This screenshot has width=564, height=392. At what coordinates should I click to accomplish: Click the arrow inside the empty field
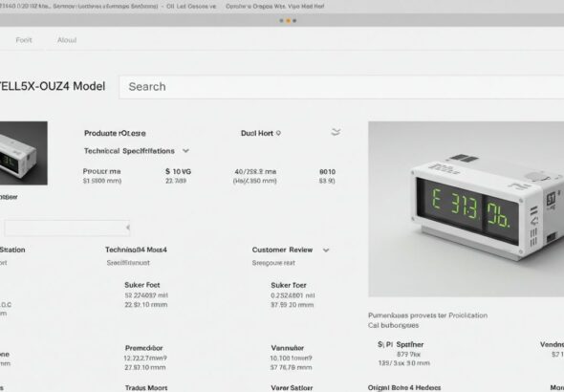click(x=128, y=228)
